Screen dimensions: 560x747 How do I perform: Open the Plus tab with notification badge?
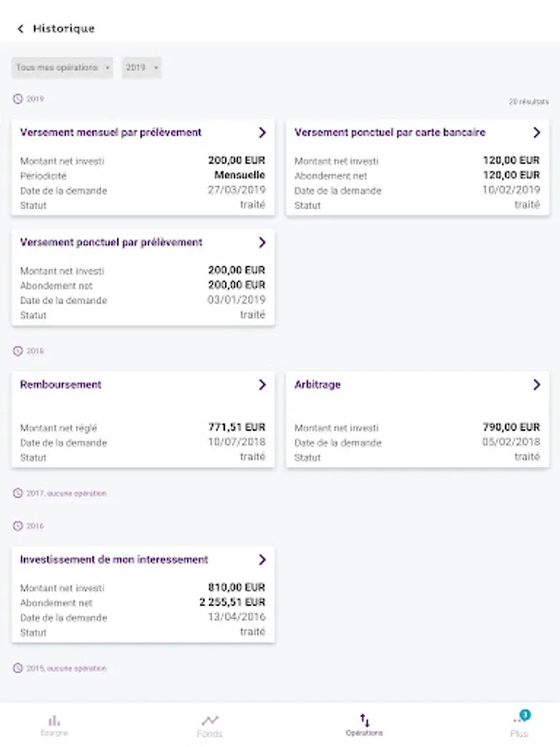point(519,725)
